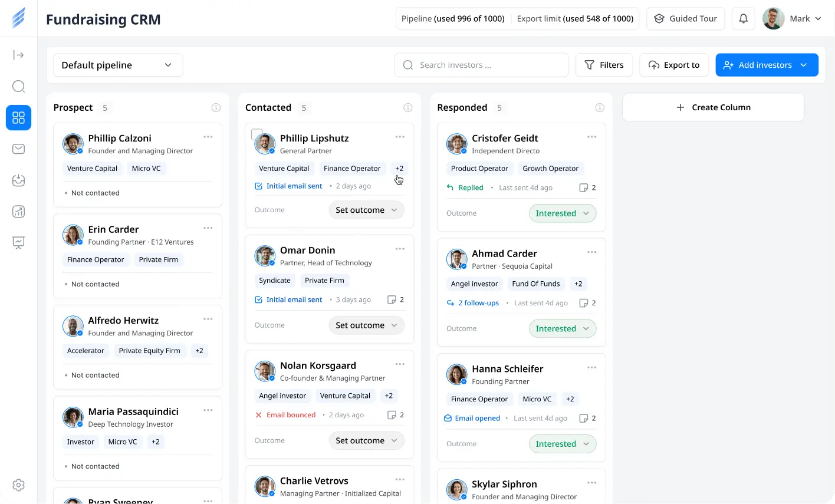835x504 pixels.
Task: Open more options on Erin Carder card
Action: 208,228
